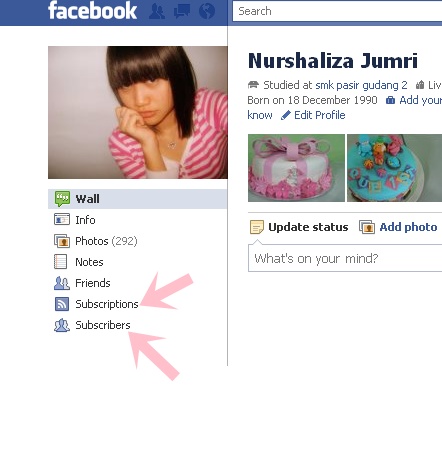Click the briefcase icon beside Add your
This screenshot has height=451, width=442.
pyautogui.click(x=390, y=100)
